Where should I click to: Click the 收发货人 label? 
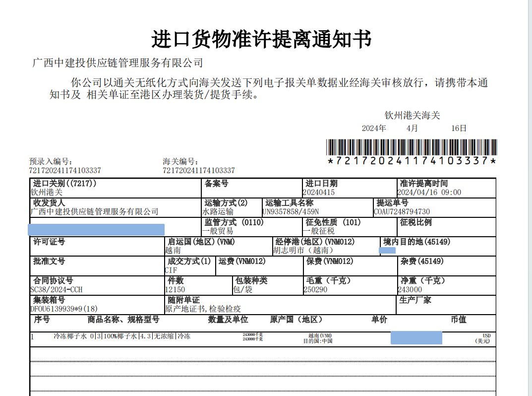coord(49,203)
